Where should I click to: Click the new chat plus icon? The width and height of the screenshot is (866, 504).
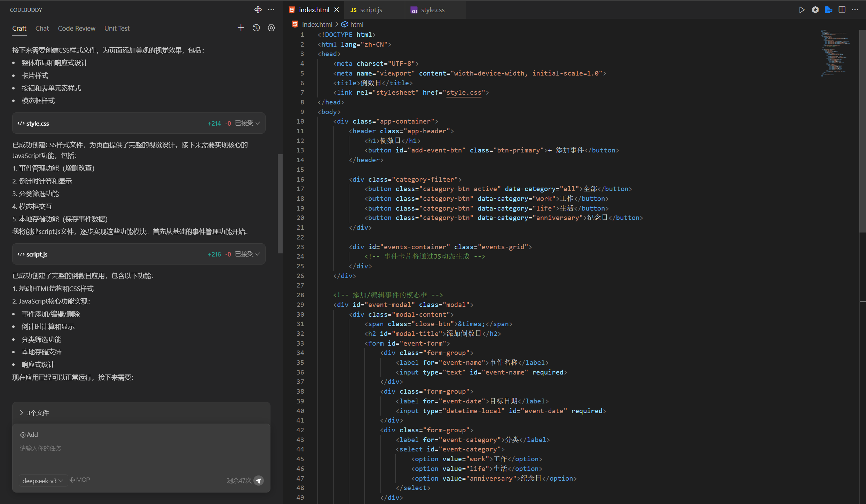tap(241, 28)
